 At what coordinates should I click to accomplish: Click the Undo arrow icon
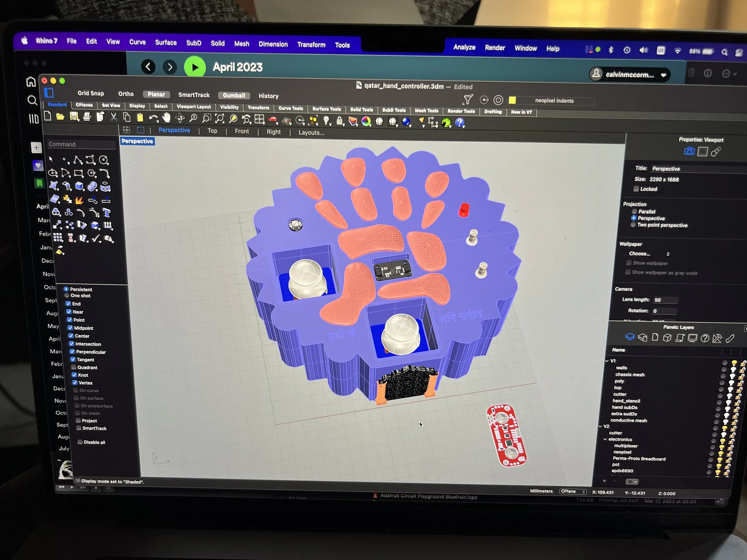pos(153,118)
